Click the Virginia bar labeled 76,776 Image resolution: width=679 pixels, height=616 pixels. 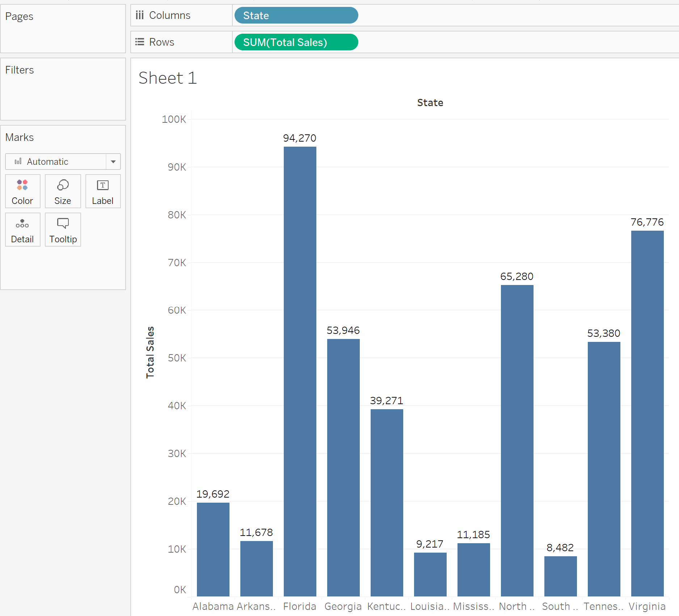647,413
